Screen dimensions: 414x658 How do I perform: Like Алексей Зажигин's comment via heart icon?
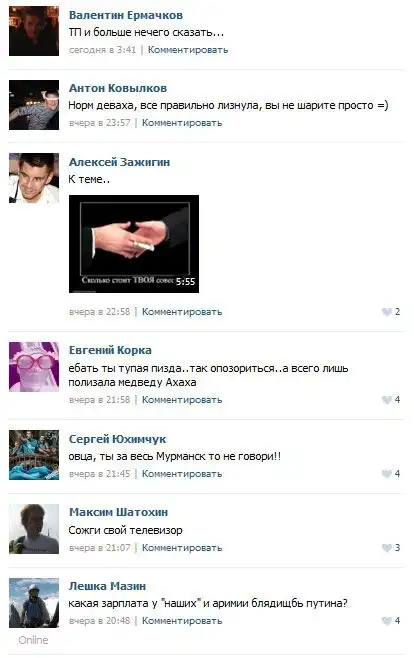coord(386,312)
